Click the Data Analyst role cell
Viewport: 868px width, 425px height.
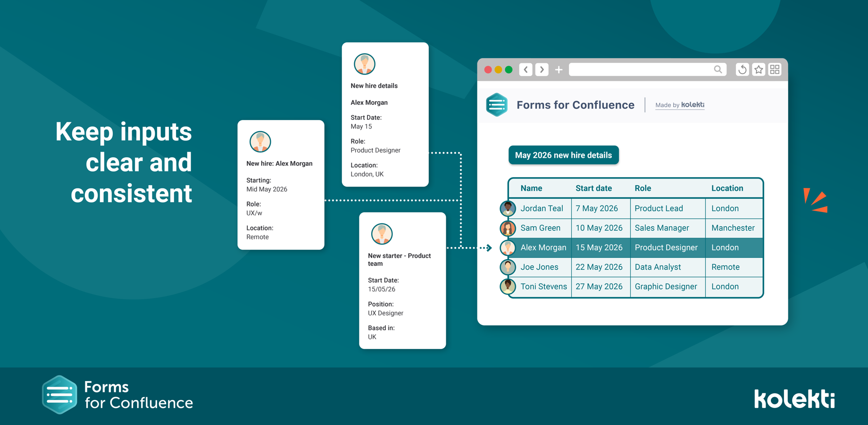tap(658, 267)
